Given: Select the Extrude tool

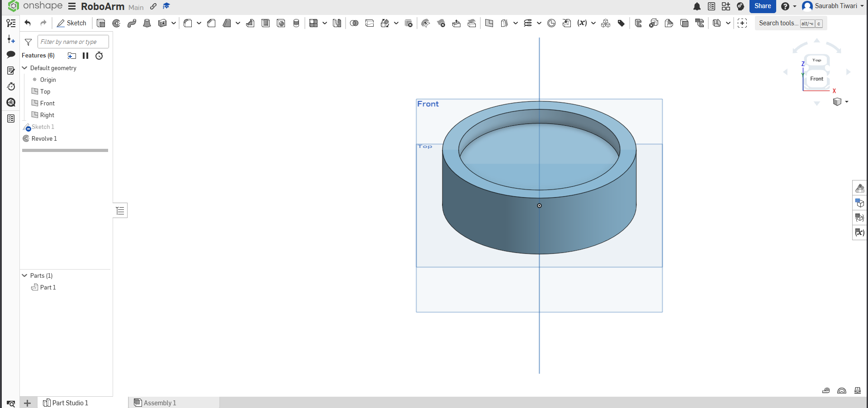Looking at the screenshot, I should pos(101,23).
